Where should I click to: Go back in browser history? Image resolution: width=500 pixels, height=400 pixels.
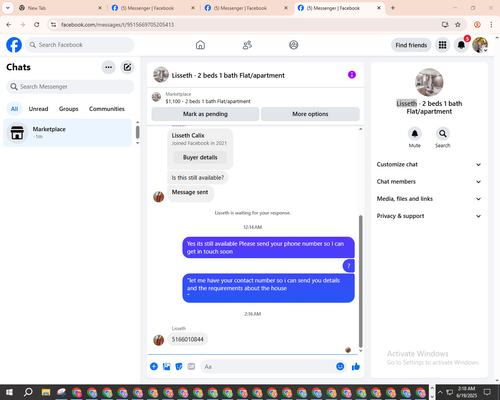tap(9, 24)
